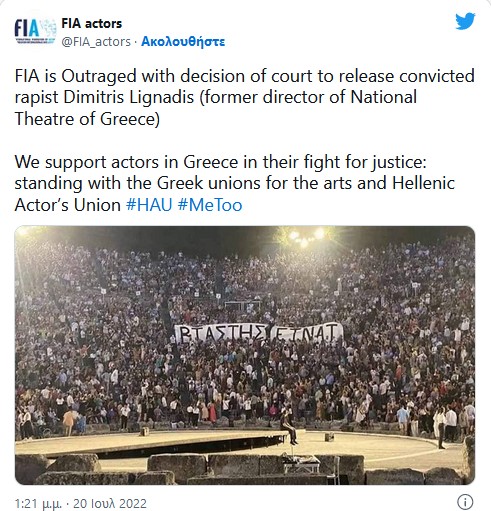Open the tweet info circle icon

tap(465, 502)
